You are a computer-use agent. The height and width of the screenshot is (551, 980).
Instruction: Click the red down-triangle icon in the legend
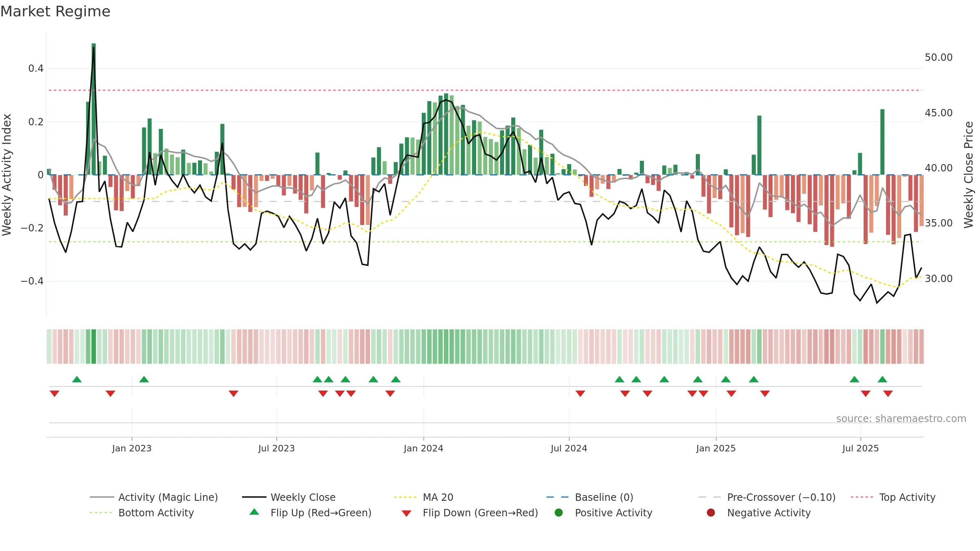[406, 513]
